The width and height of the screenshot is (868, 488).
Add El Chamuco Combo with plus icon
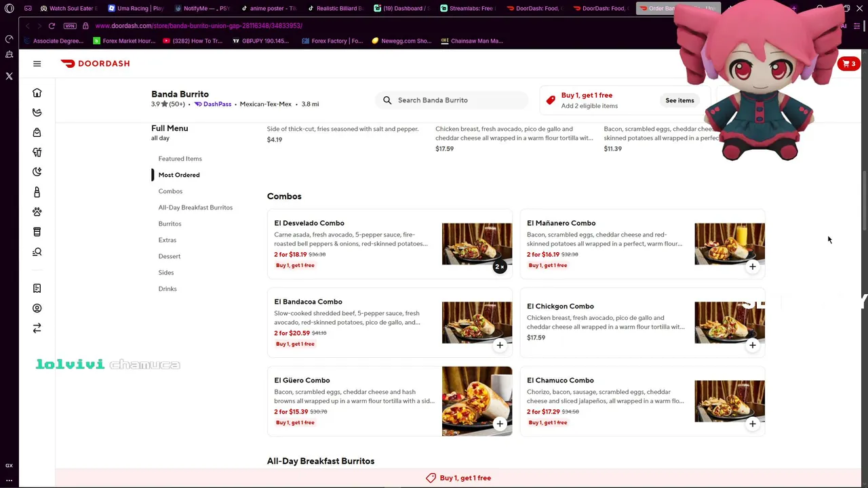pos(752,424)
